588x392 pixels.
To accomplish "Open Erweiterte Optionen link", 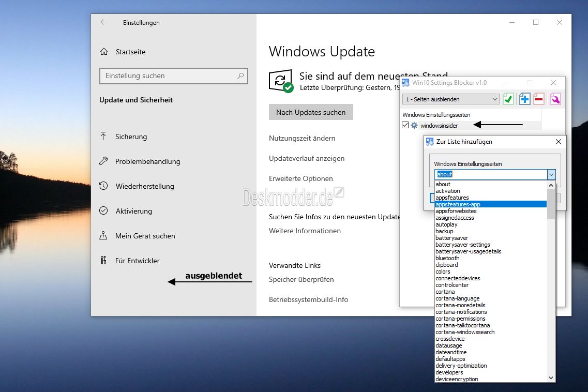I will (301, 178).
